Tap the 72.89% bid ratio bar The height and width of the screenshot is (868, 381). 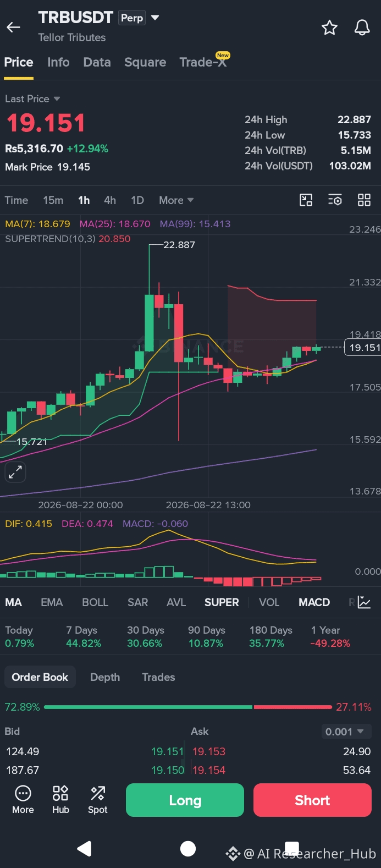[x=148, y=707]
